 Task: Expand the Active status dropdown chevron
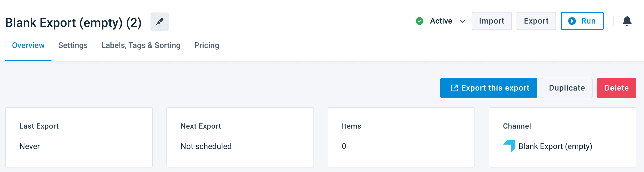click(x=463, y=21)
